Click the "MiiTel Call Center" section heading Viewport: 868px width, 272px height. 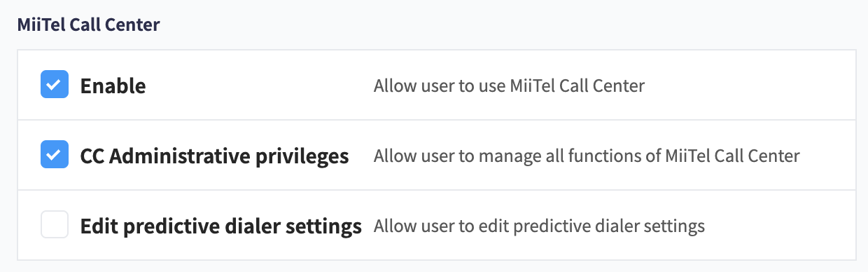click(88, 25)
